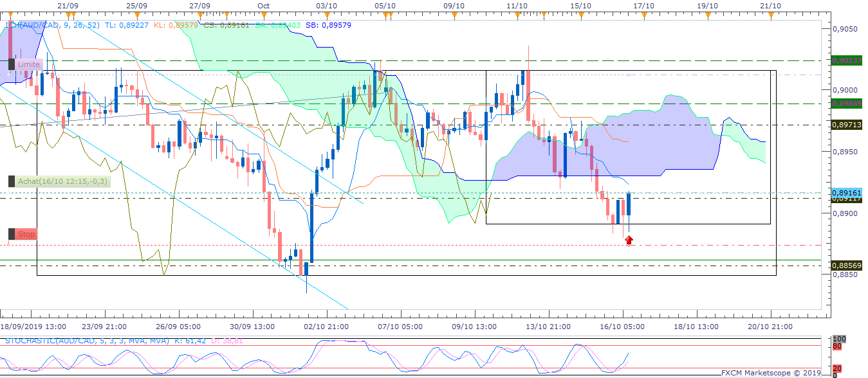The image size is (868, 378).
Task: Click the 0,90237 price level tag
Action: click(846, 60)
